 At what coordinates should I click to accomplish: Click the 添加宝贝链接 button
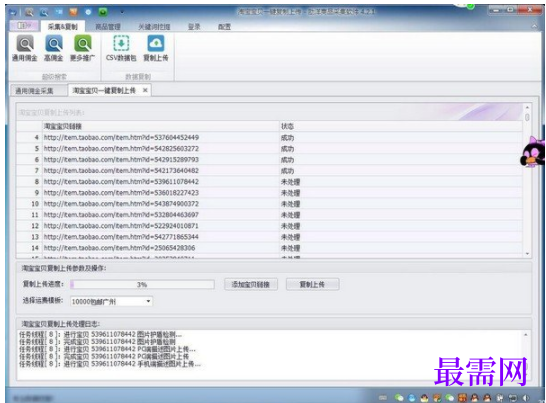pyautogui.click(x=251, y=284)
